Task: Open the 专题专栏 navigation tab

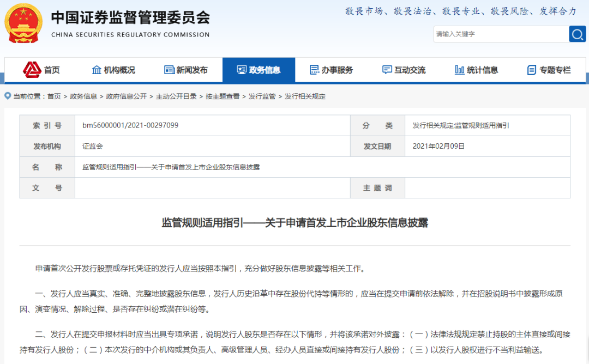Action: tap(549, 70)
